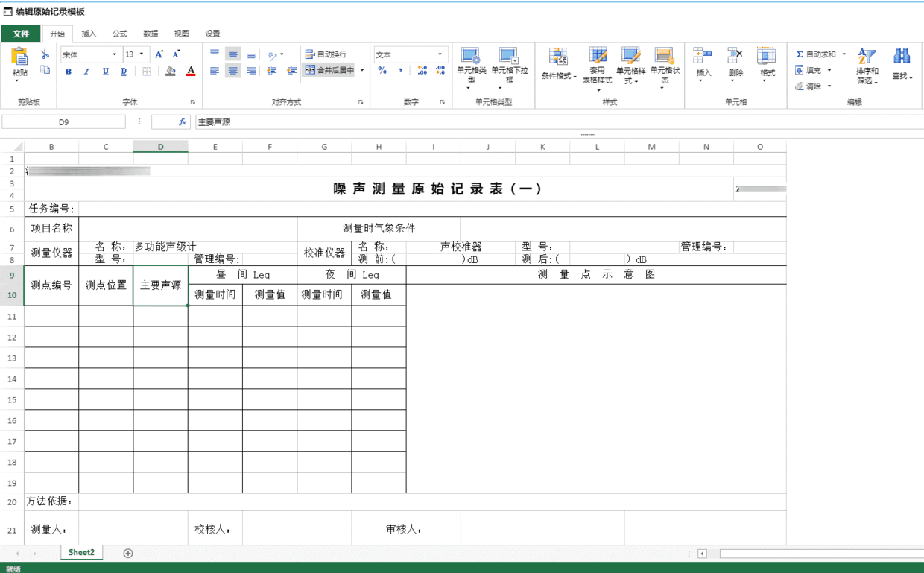The width and height of the screenshot is (924, 573).
Task: Switch to the 视图 view tab
Action: (x=181, y=34)
